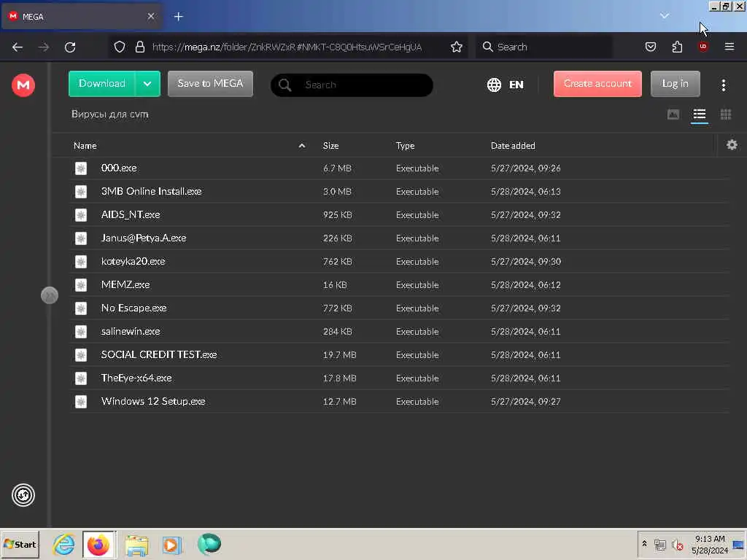Select Windows 12 Setup.exe file name
Screen dimensions: 747x560
point(153,402)
